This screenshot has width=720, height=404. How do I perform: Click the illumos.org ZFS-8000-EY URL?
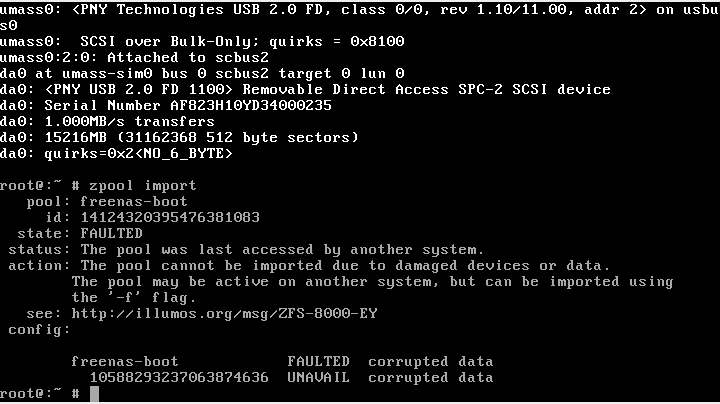pyautogui.click(x=225, y=314)
